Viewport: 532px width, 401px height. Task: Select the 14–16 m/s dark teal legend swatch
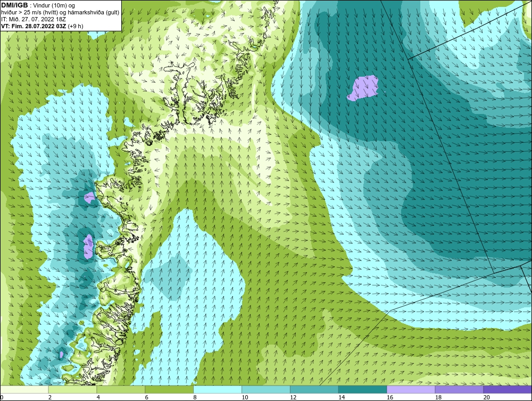point(363,389)
